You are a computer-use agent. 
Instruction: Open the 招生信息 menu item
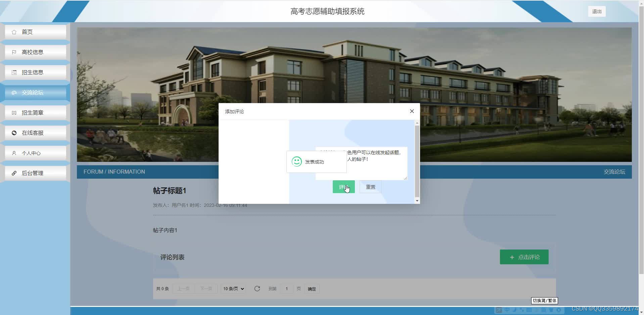(x=36, y=72)
